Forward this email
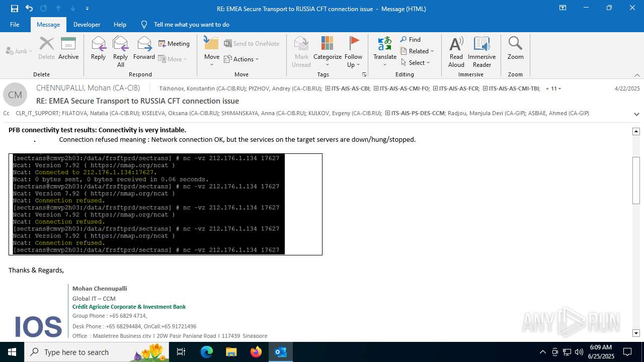This screenshot has width=644, height=362. [x=144, y=49]
